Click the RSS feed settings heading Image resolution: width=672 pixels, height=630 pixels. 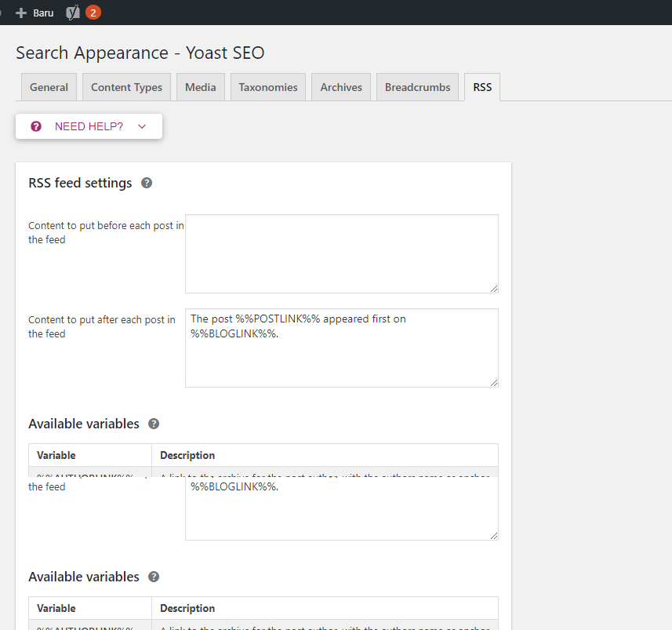[80, 183]
